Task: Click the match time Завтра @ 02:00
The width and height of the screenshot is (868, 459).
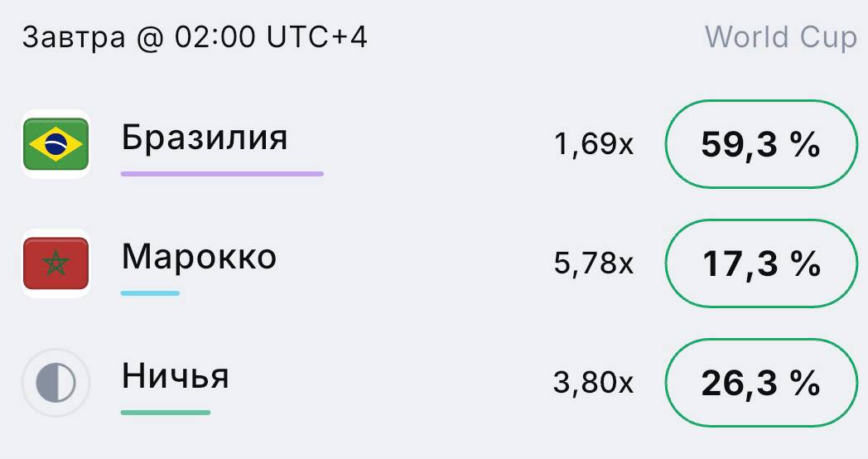Action: [139, 37]
